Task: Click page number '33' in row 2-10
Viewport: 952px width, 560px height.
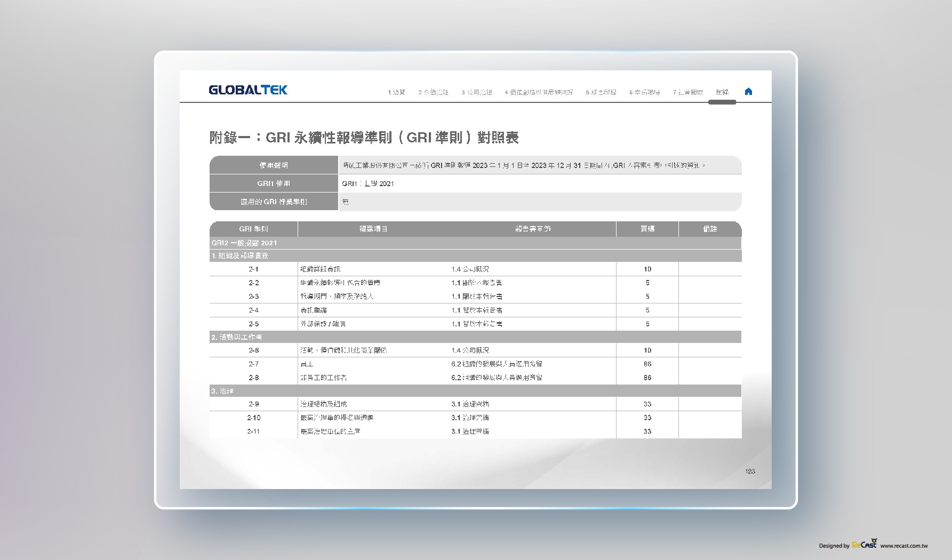Action: pos(647,418)
